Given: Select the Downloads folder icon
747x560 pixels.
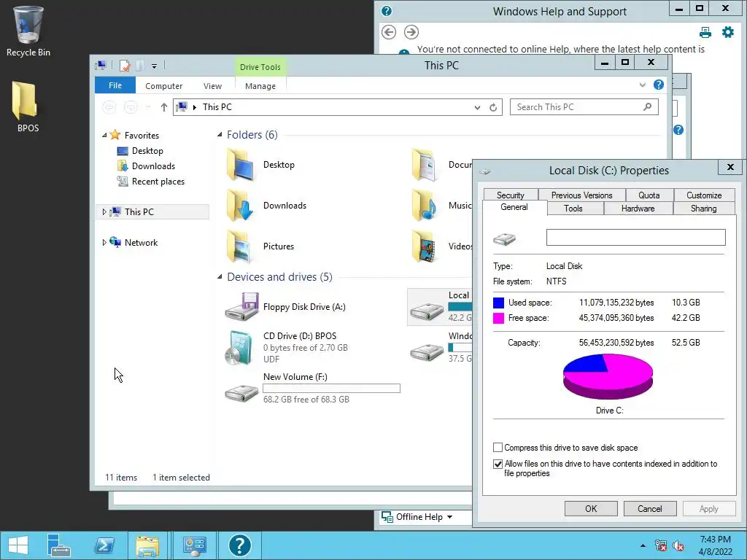Looking at the screenshot, I should [241, 205].
